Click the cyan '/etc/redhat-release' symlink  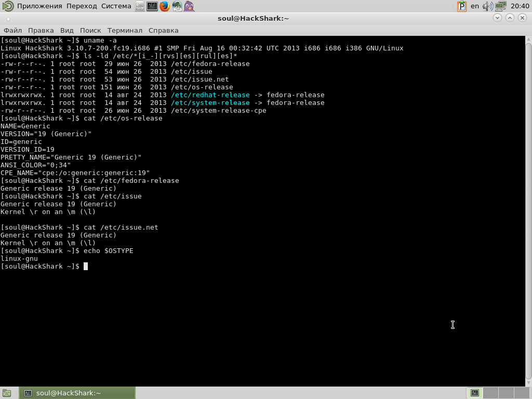(x=210, y=95)
